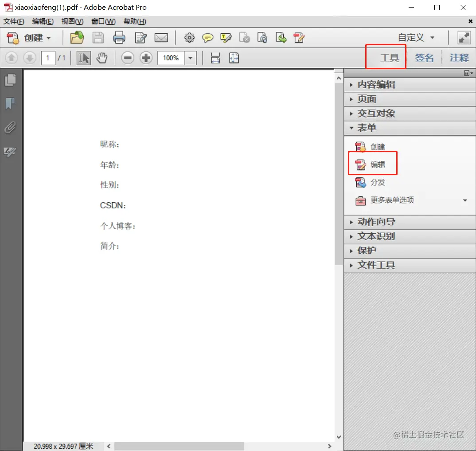Click horizontal scrollbar right arrow
Image resolution: width=476 pixels, height=451 pixels.
point(329,446)
